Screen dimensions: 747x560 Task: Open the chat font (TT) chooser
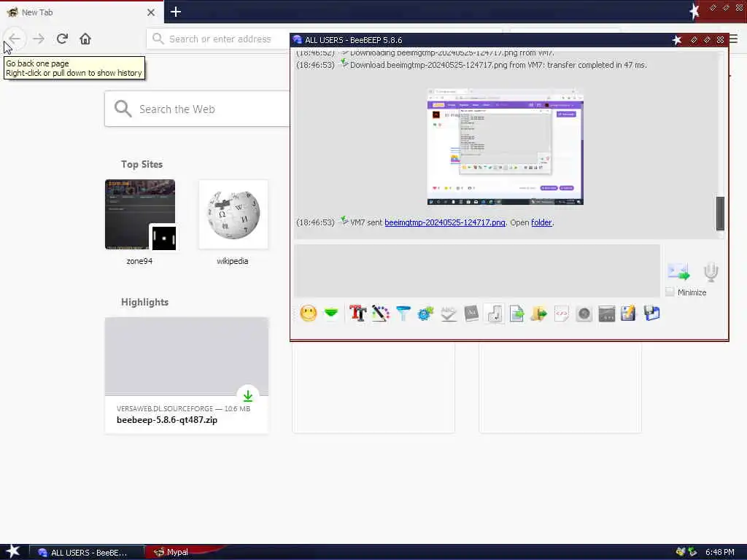[x=357, y=314]
